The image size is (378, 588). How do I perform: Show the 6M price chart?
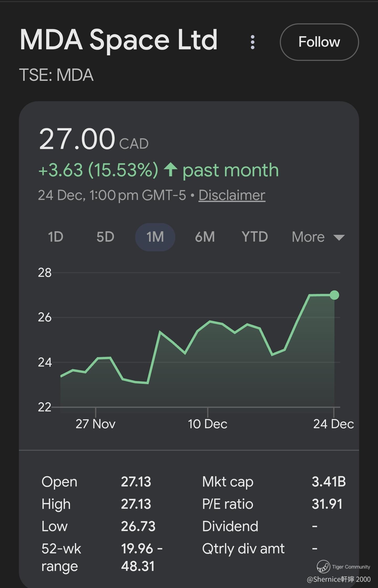205,237
